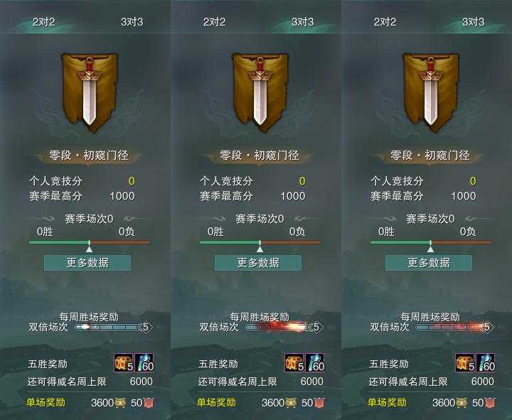This screenshot has height=420, width=512.
Task: Switch to 2对2 tab in left panel
Action: tap(44, 22)
